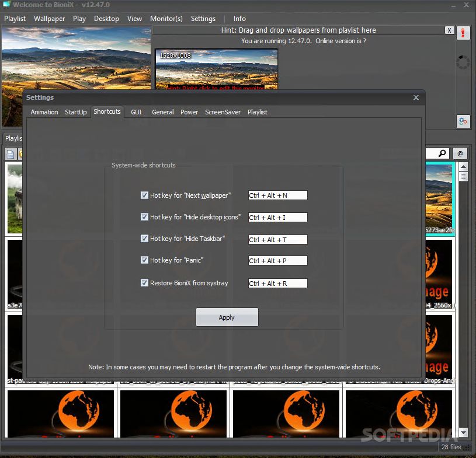Viewport: 476px width, 458px height.
Task: Switch to the GUI tab
Action: coord(136,112)
